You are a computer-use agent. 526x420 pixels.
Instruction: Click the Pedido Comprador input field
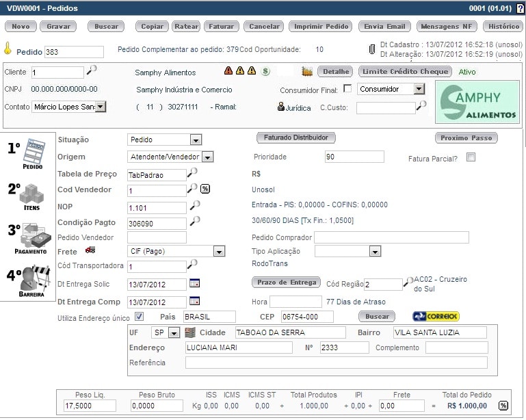point(391,237)
